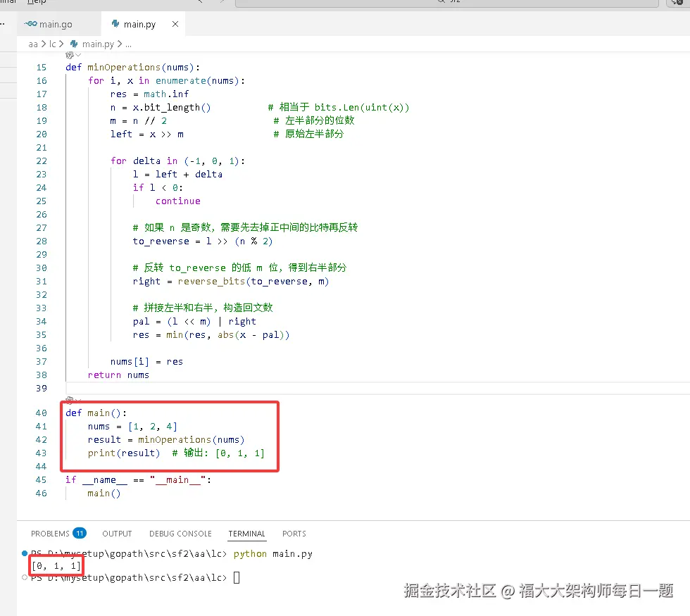Click the Problems count badge showing 11
This screenshot has height=616, width=690.
(80, 533)
